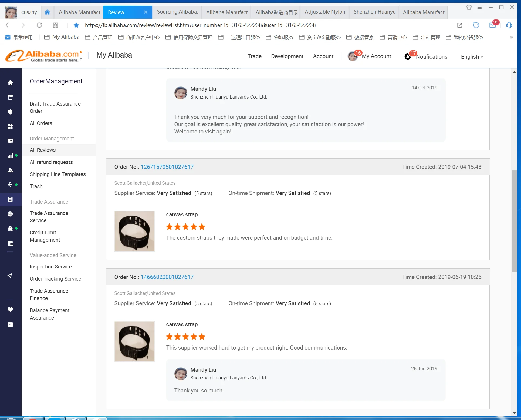
Task: Open the mail icon with 99 badge
Action: pyautogui.click(x=492, y=25)
